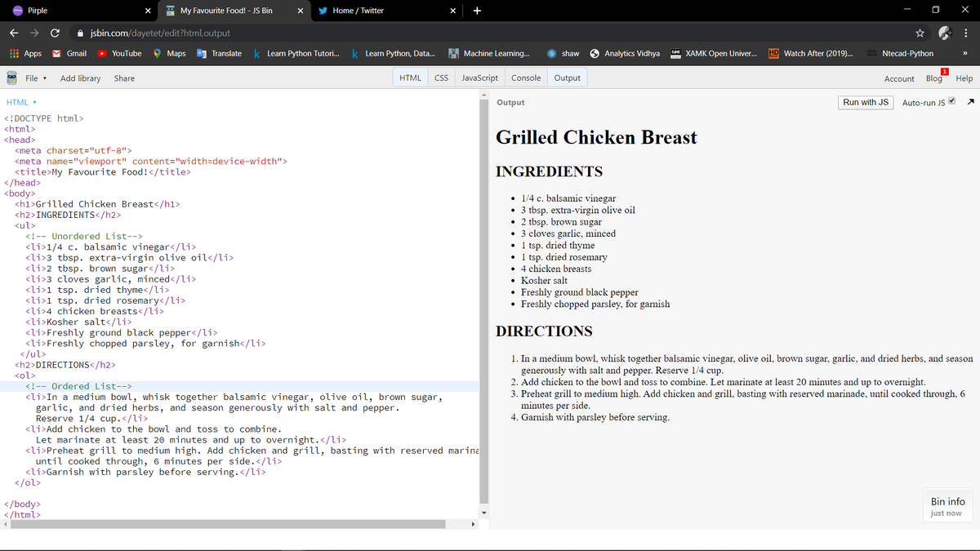The image size is (980, 551).
Task: Toggle the Auto-run JS checkbox
Action: [952, 102]
